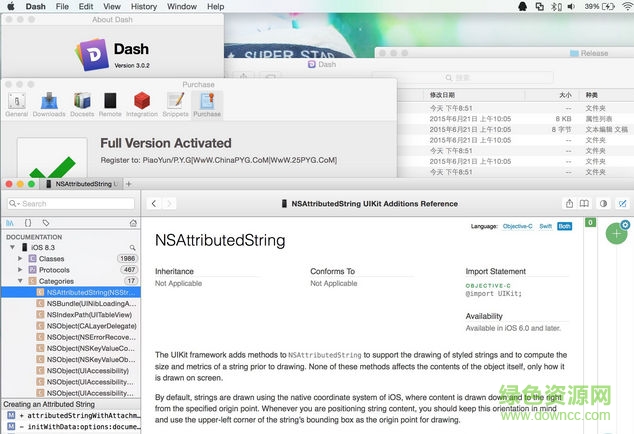Viewport: 634px width, 434px height.
Task: Open the Window menu
Action: click(182, 6)
